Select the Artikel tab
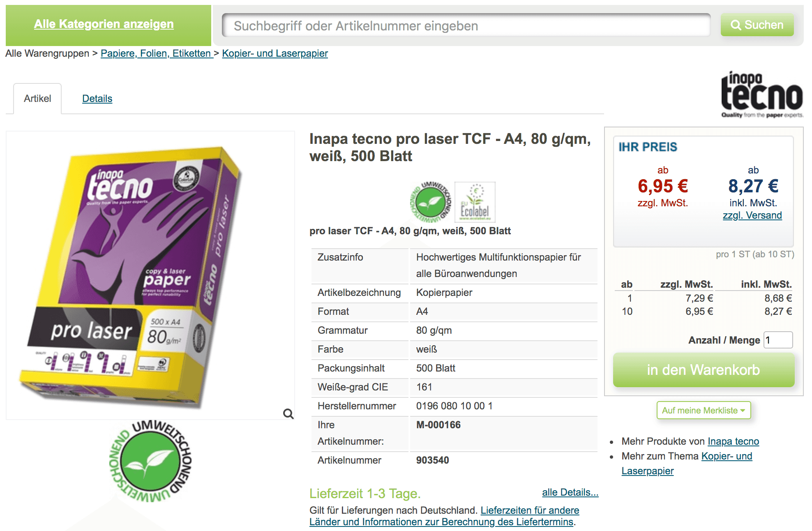812x531 pixels. pyautogui.click(x=37, y=99)
